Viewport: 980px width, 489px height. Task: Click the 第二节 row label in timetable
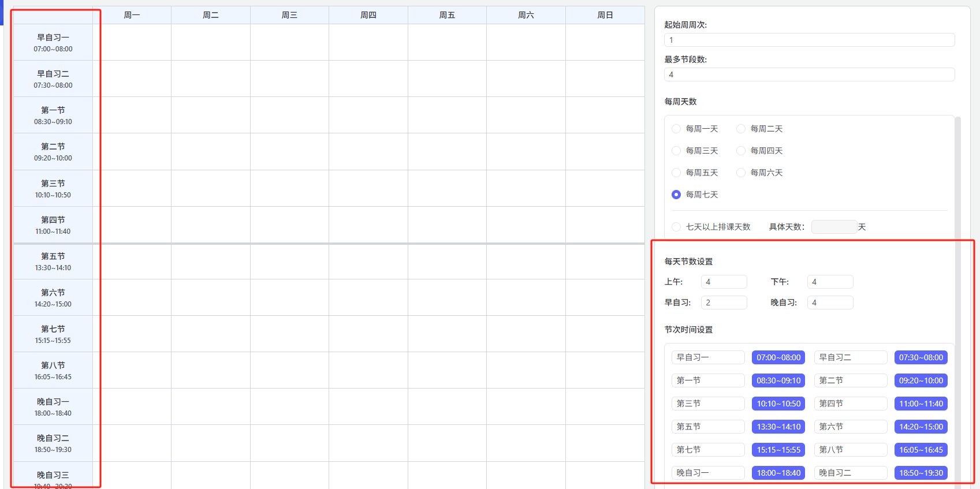(53, 152)
